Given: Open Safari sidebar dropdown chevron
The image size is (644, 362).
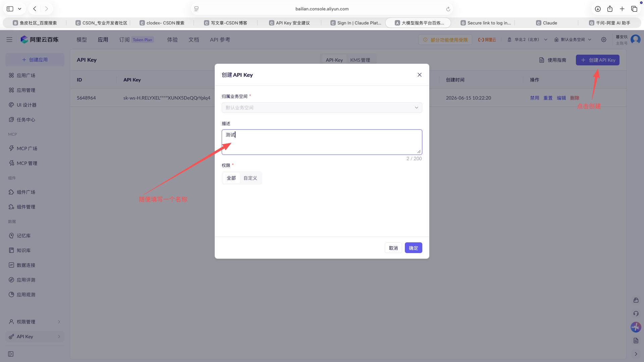Looking at the screenshot, I should click(x=20, y=9).
